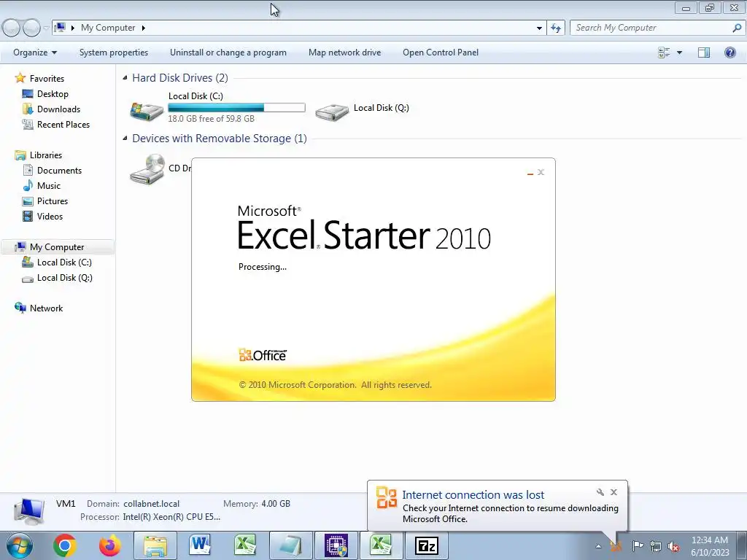This screenshot has width=747, height=560.
Task: Switch to the active Excel Starter taskbar icon
Action: pos(381,545)
